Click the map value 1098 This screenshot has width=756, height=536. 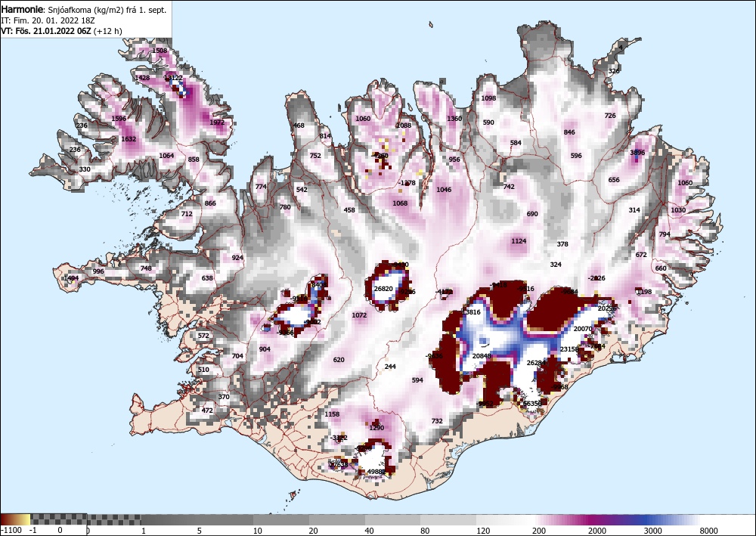[488, 98]
